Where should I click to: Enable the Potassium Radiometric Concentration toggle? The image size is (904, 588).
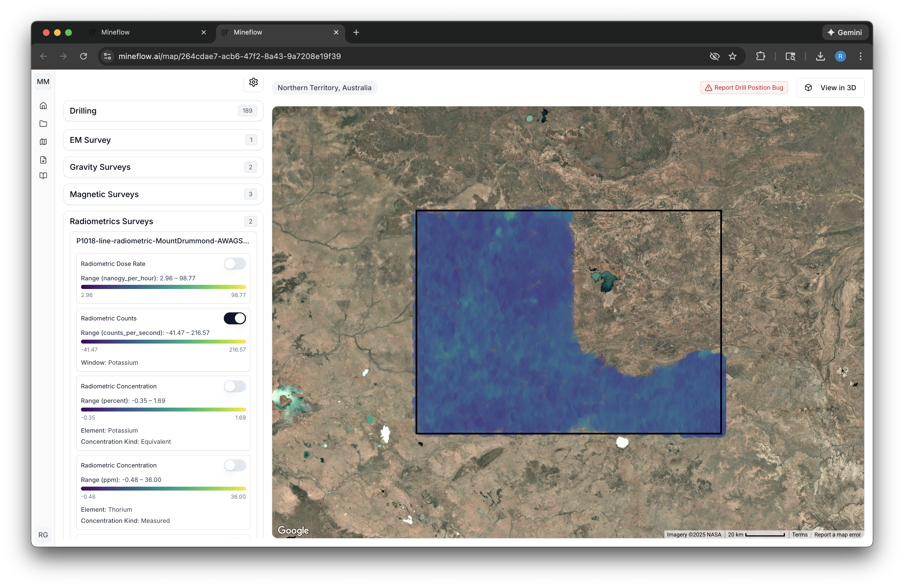click(235, 386)
